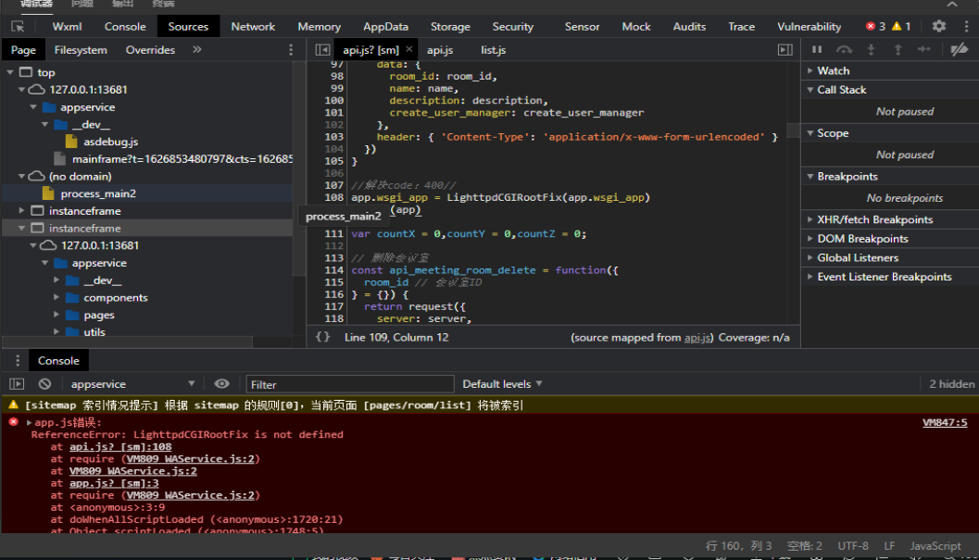The height and width of the screenshot is (560, 979).
Task: Switch to Overrides navigator tab
Action: 150,50
